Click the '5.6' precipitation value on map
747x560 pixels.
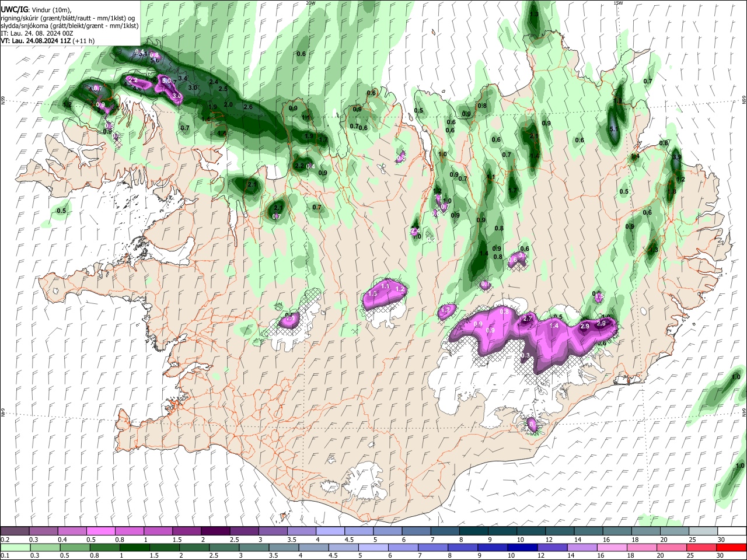point(155,60)
